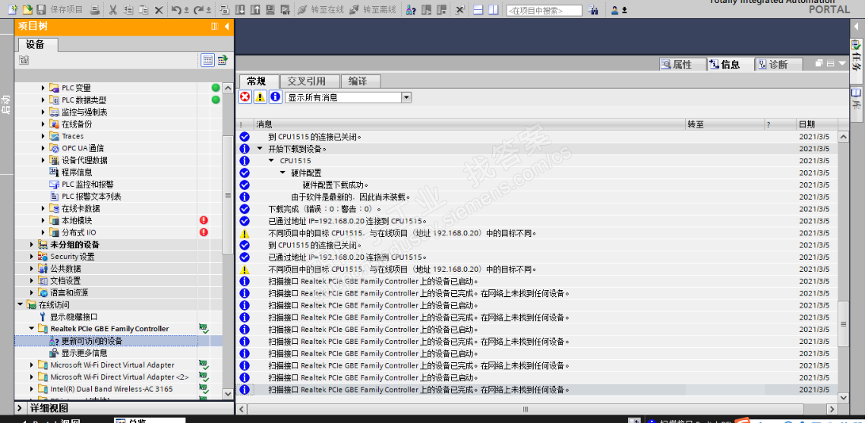Expand the Security settings node
Screen dimensions: 868x423
coord(32,257)
